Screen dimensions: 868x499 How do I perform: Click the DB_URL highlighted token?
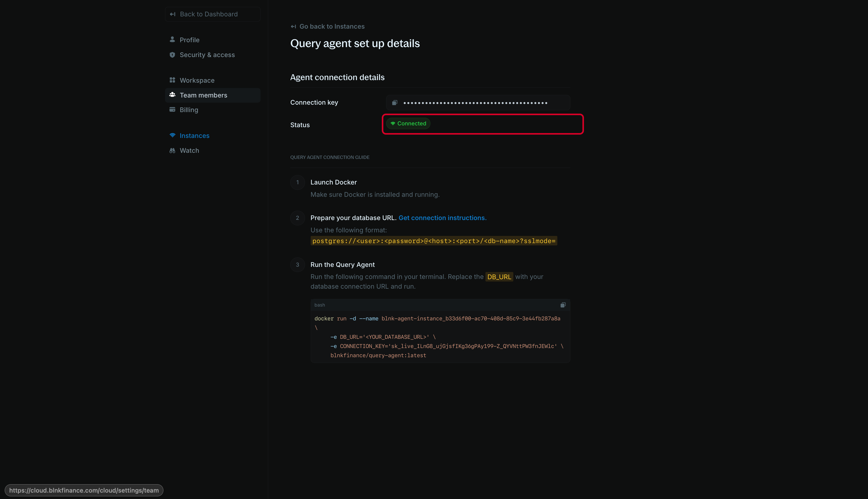499,277
